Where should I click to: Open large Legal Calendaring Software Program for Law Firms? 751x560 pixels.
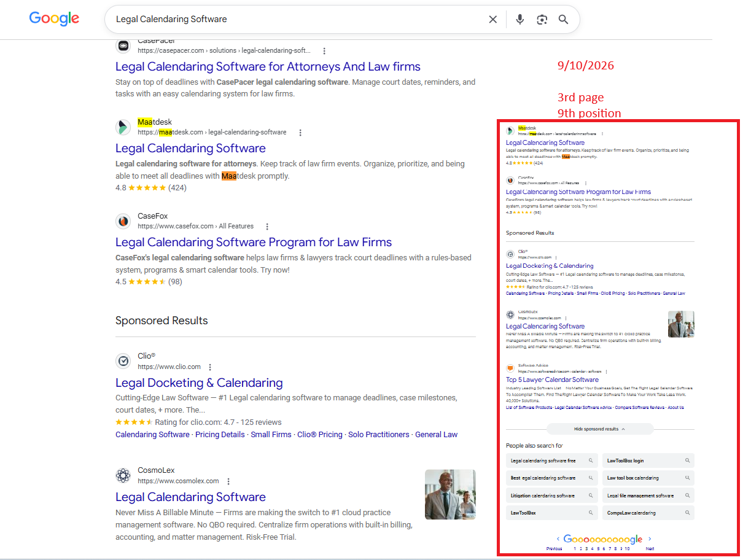click(x=254, y=242)
